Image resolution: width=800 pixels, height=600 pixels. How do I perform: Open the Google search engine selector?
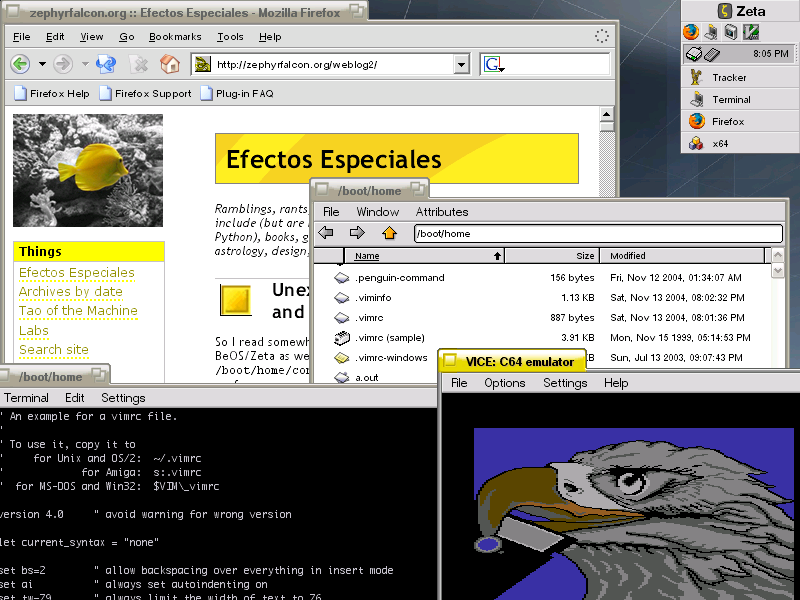tap(493, 65)
